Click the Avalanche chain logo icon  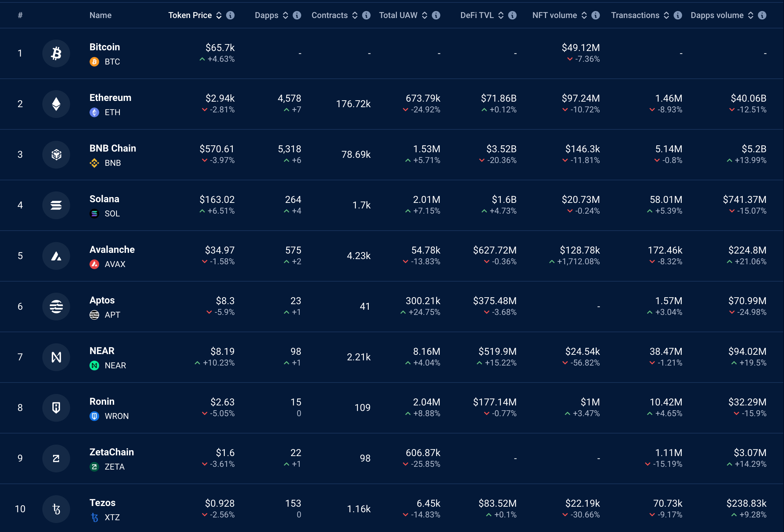[x=56, y=256]
